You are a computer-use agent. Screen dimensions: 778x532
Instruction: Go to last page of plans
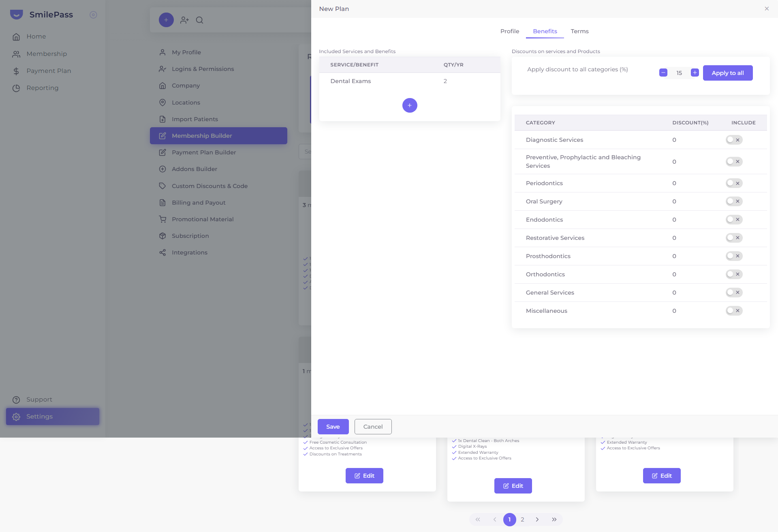click(554, 519)
